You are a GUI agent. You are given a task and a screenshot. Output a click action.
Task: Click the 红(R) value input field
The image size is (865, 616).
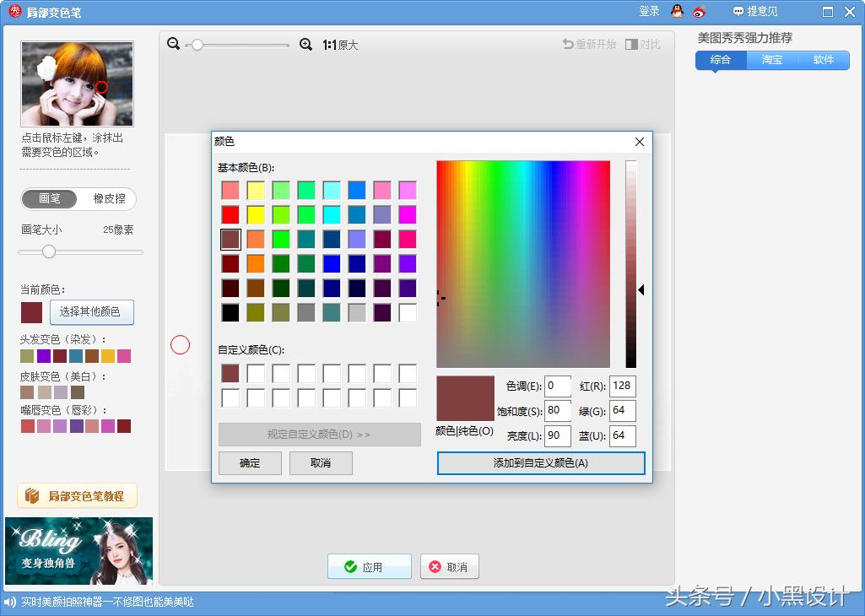coord(622,386)
